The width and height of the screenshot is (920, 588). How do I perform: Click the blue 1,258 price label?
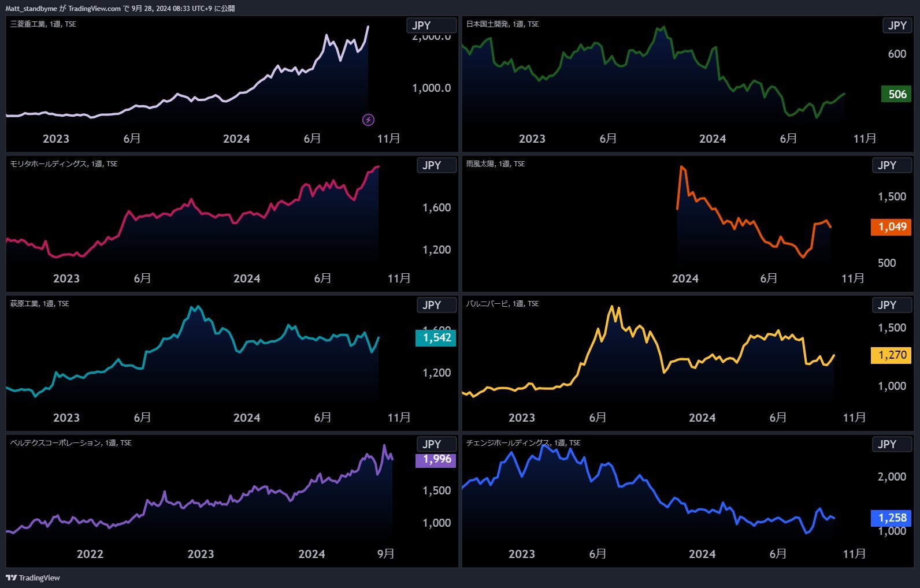pyautogui.click(x=891, y=518)
